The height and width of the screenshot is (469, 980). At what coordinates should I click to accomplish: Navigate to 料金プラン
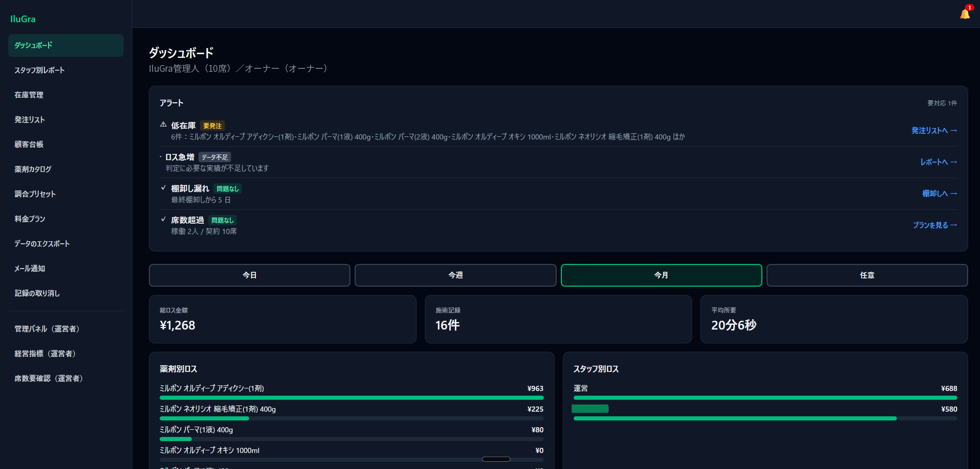66,219
